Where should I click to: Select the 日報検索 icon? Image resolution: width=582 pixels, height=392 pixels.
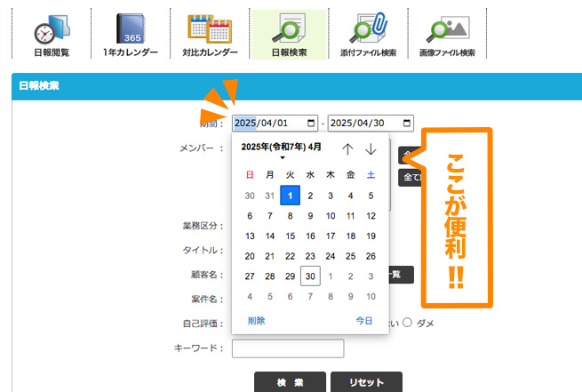coord(289,36)
